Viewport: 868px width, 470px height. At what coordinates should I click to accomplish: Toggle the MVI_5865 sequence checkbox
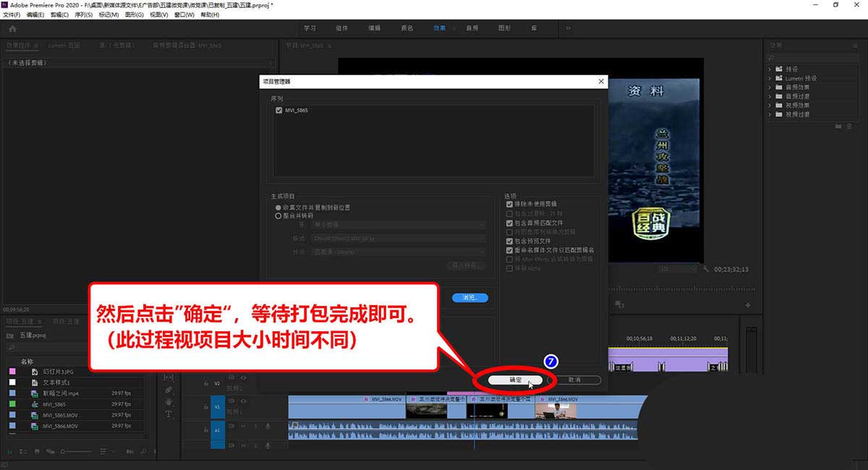(x=279, y=111)
